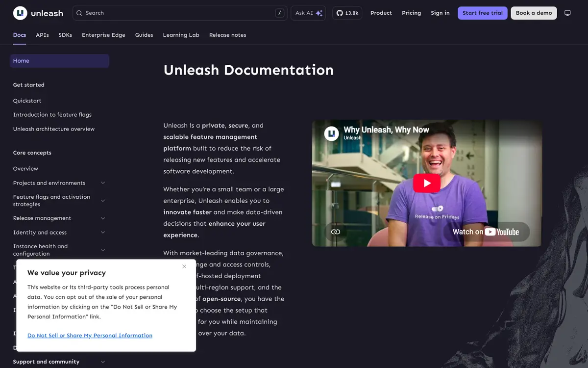Open the SDKs tab

coord(65,35)
